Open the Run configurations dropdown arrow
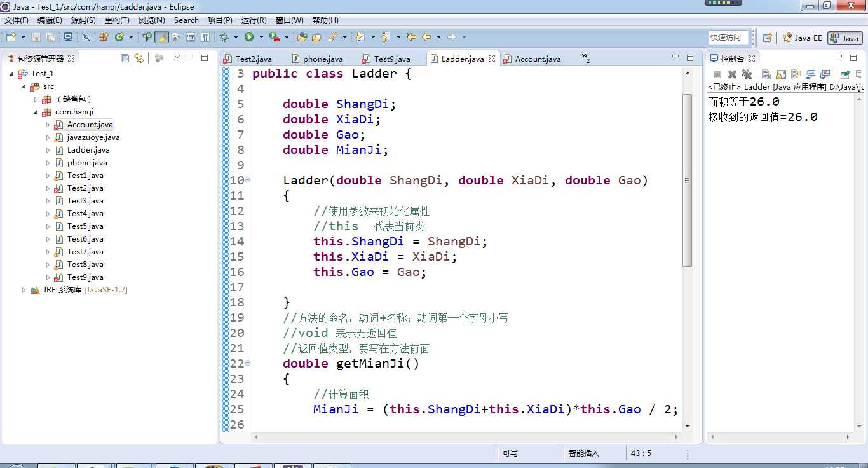This screenshot has height=468, width=868. point(261,37)
